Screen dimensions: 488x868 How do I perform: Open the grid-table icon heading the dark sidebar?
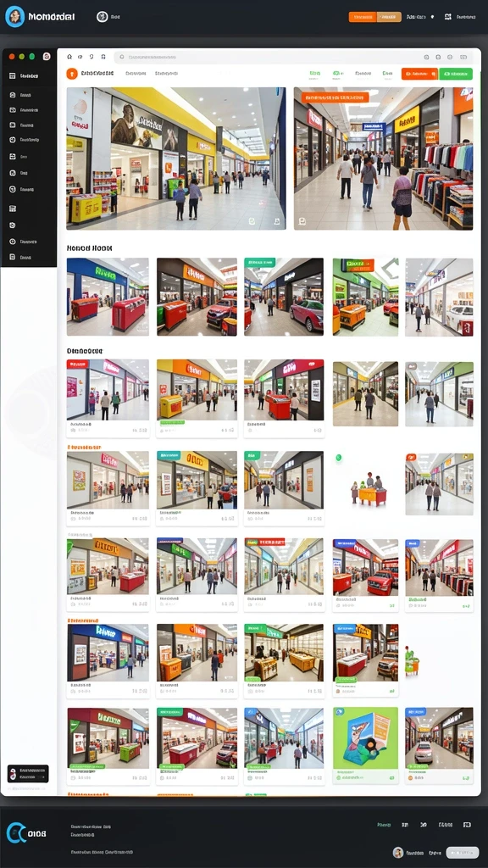12,75
